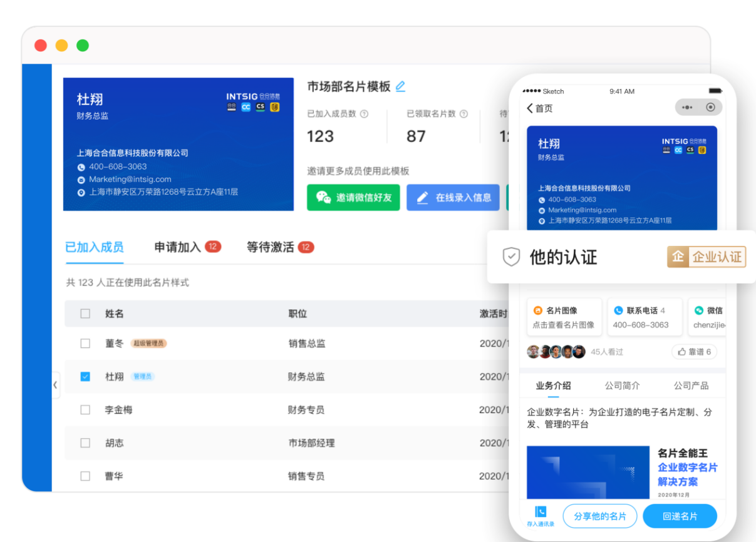Check the checkbox for 李金梅

click(85, 410)
